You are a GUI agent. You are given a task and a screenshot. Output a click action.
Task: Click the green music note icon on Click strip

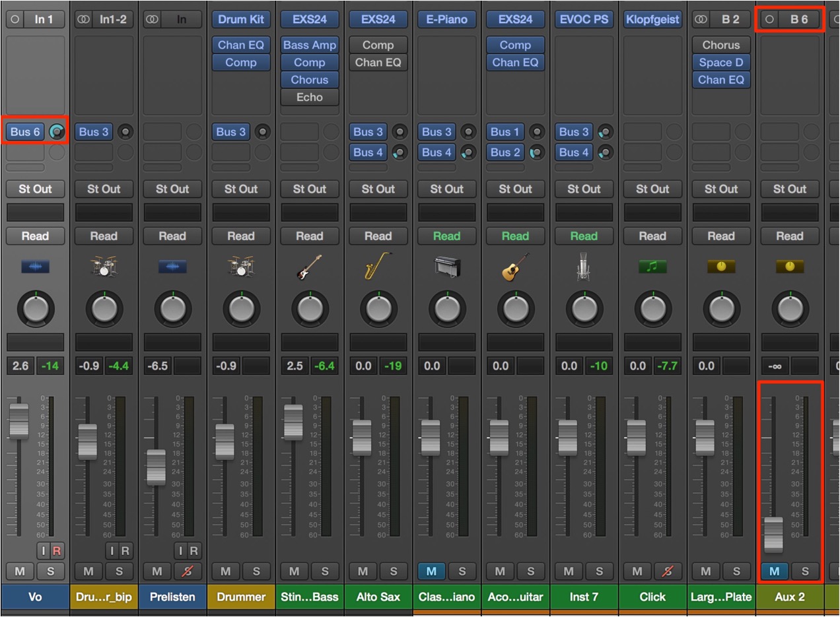(x=652, y=267)
